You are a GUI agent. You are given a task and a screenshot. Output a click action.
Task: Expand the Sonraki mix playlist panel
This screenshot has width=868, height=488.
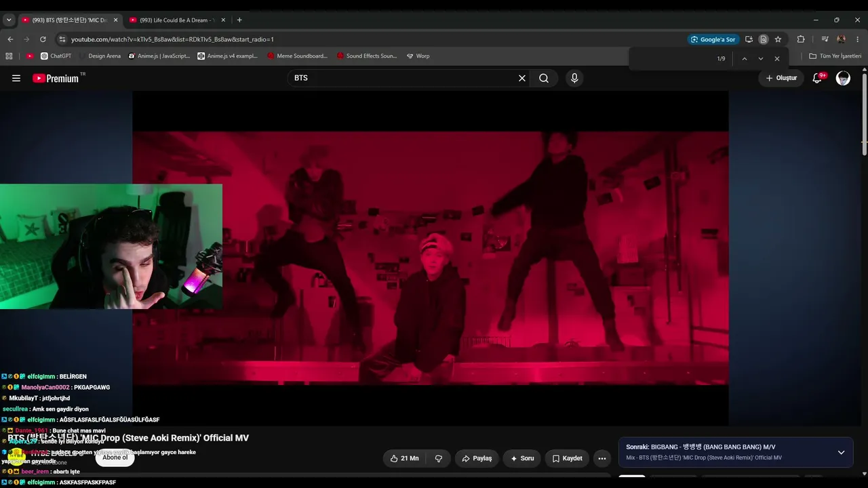[x=841, y=452]
